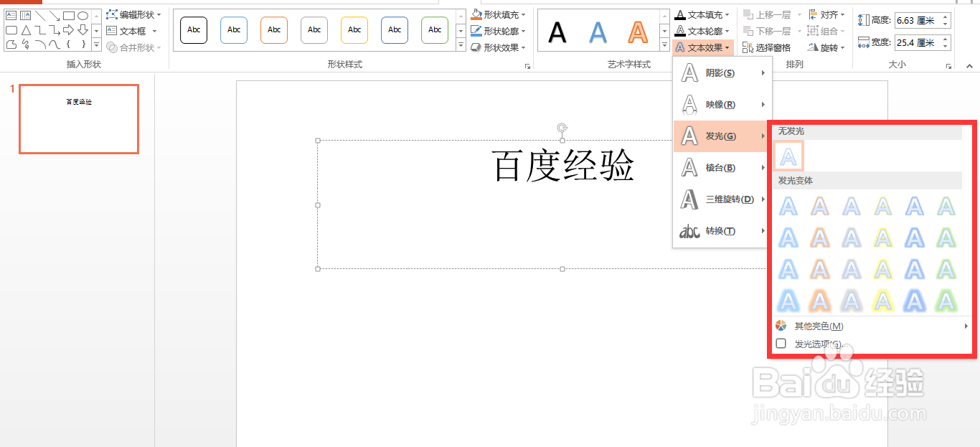Open the 映像(R) Reflection submenu
Screen dimensions: 980x447
point(722,105)
